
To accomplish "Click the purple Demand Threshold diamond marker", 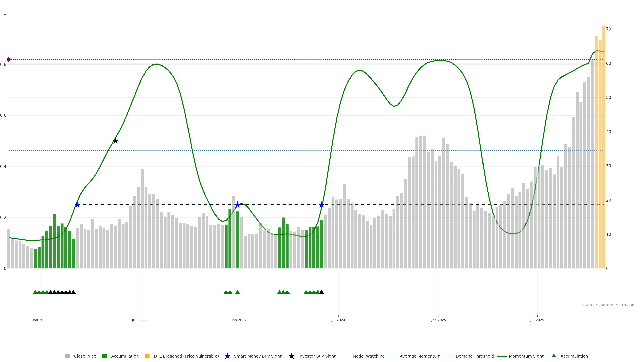I will click(x=9, y=59).
